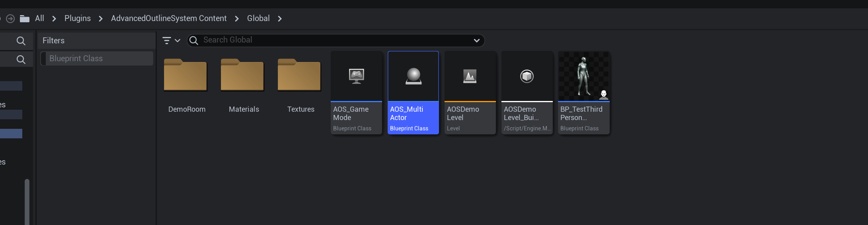Viewport: 868px width, 225px height.
Task: Select the AOSDemoLevel level asset
Action: coord(470,76)
